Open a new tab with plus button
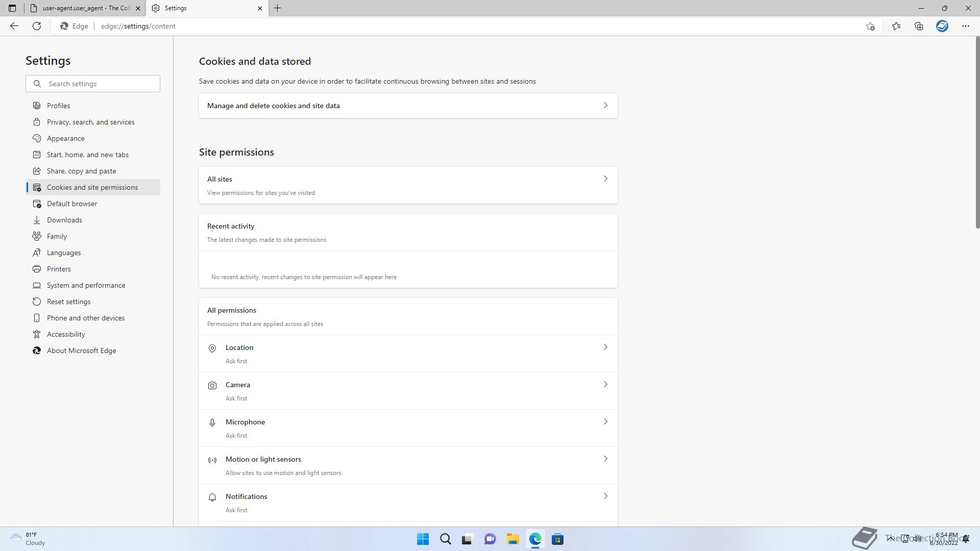The image size is (980, 551). tap(278, 8)
